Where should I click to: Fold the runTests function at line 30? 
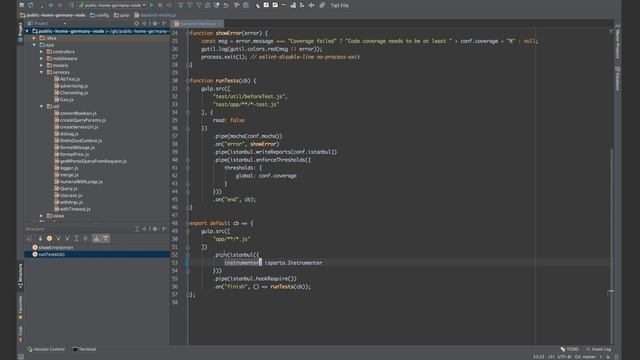188,81
